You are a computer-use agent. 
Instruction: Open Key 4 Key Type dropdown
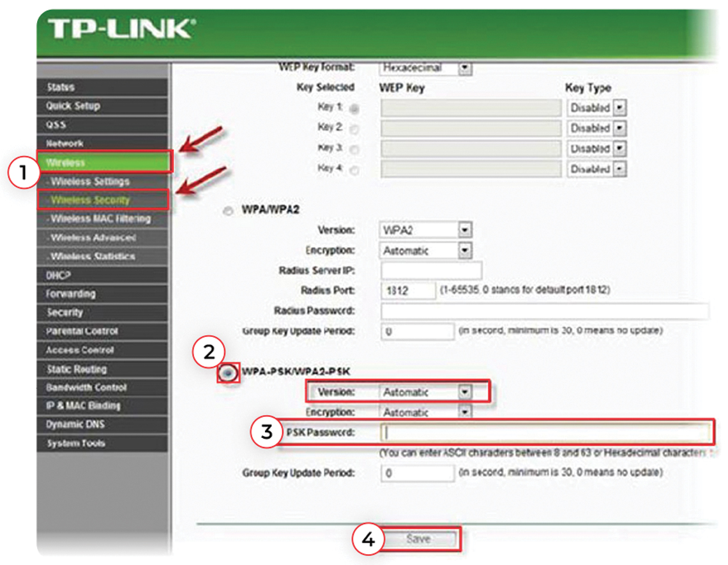[596, 169]
